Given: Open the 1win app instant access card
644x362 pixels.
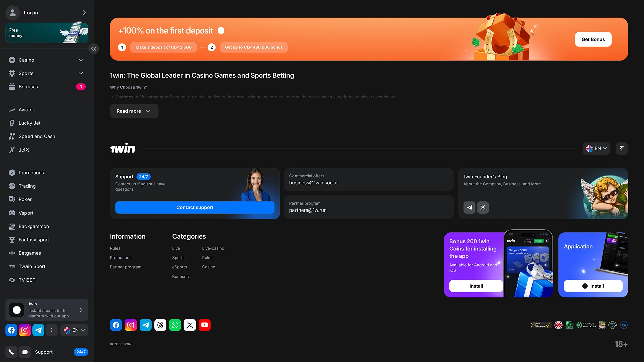Looking at the screenshot, I should [47, 310].
